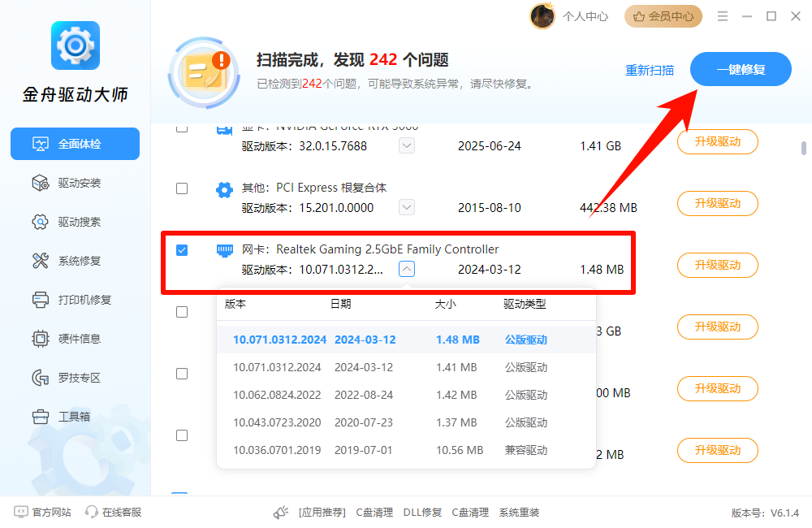Click the 在线客服 headset icon

coord(91,512)
